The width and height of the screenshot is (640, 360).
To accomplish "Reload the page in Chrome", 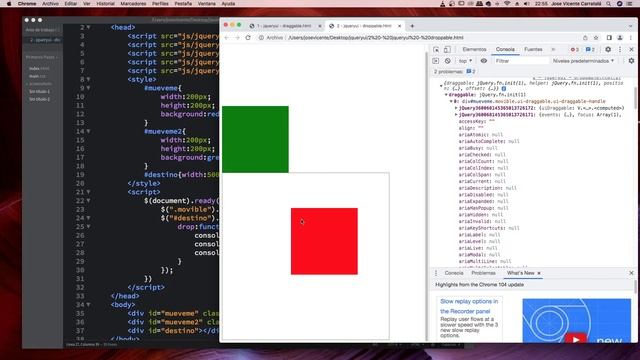I will coord(248,38).
